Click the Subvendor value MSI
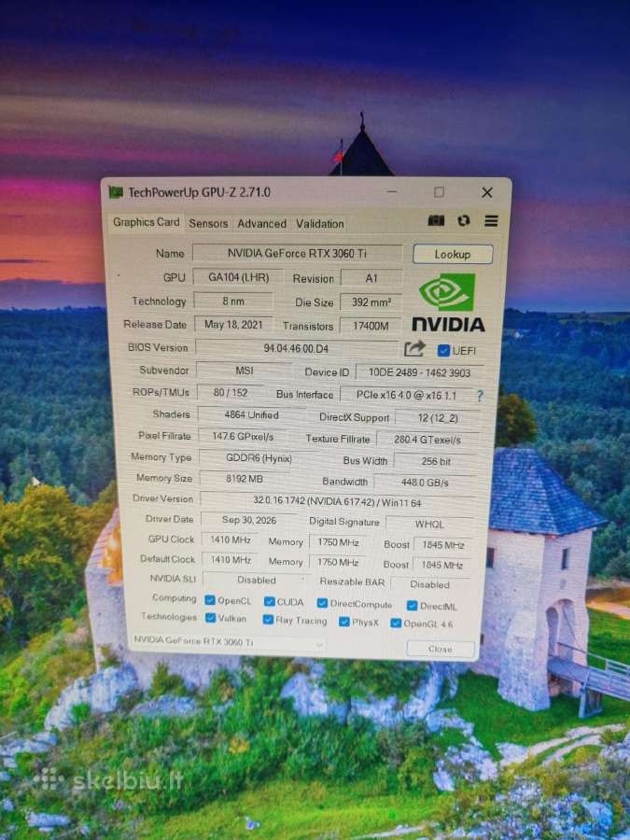 [245, 371]
